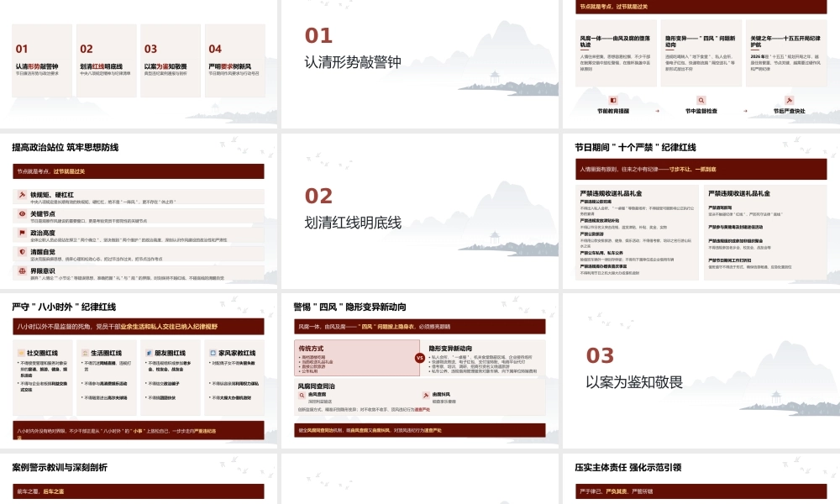This screenshot has height=504, width=840.
Task: Click the scale icon beside 界限意识
Action: tap(22, 271)
